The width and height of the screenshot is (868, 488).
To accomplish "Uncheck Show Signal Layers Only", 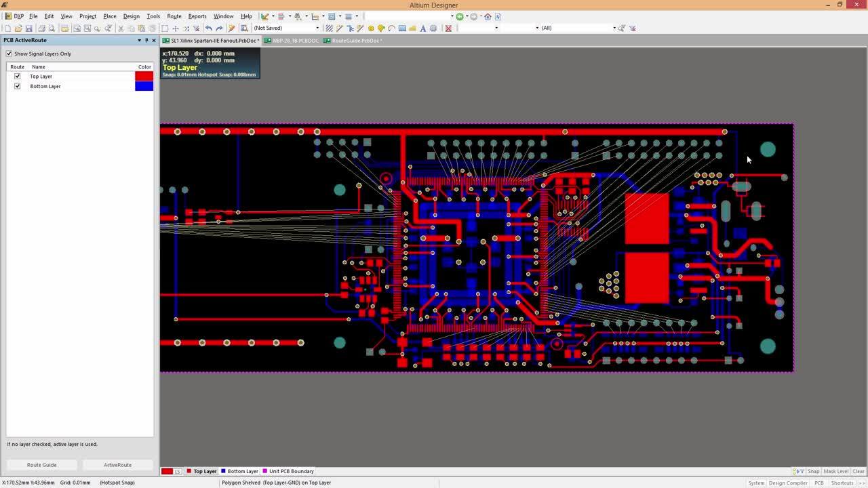I will click(9, 54).
